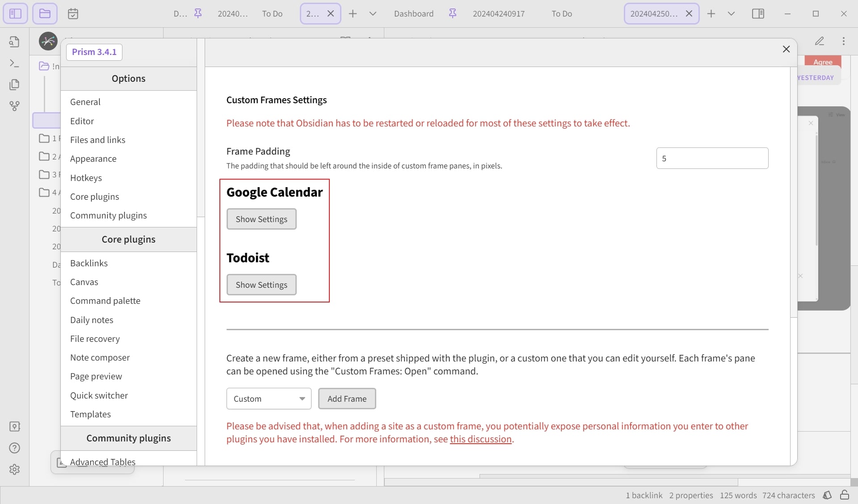
Task: Open General settings
Action: tap(129, 102)
